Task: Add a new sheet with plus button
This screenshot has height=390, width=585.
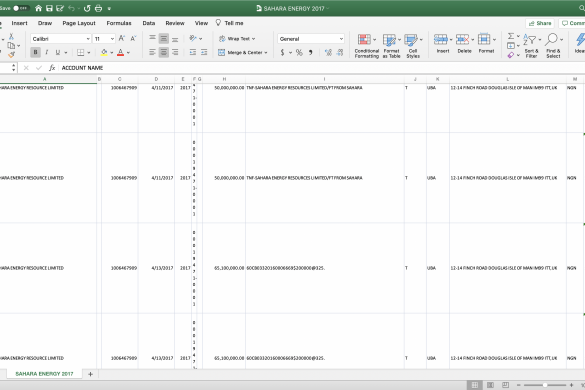Action: [x=90, y=374]
